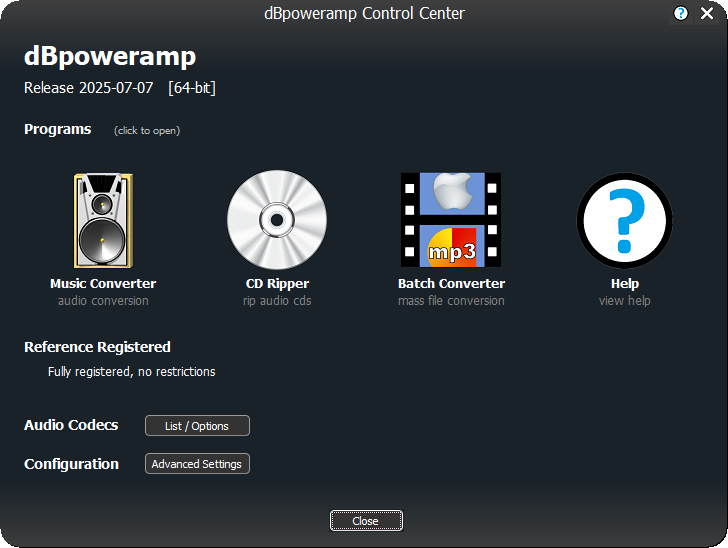Open the Music Converter speaker icon
Viewport: 728px width, 548px height.
pos(103,220)
